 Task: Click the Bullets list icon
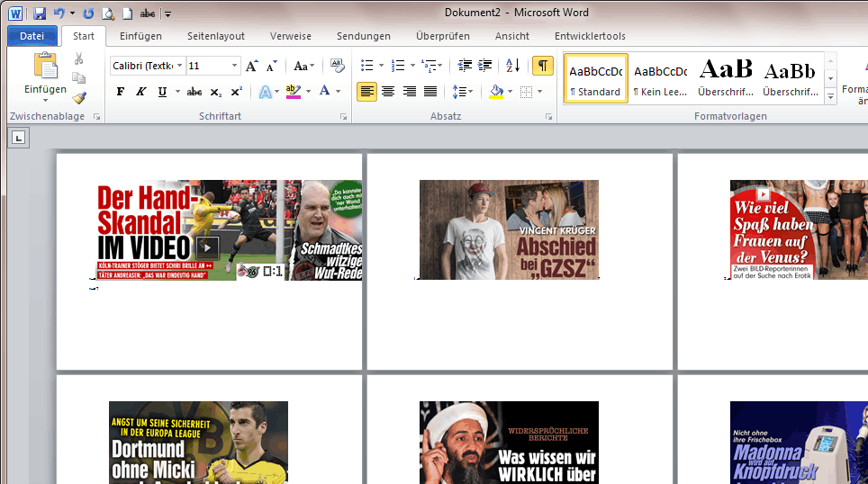click(366, 66)
